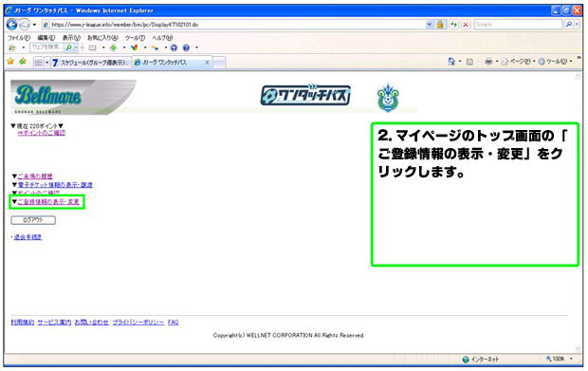Click the Print printer icon

(488, 62)
